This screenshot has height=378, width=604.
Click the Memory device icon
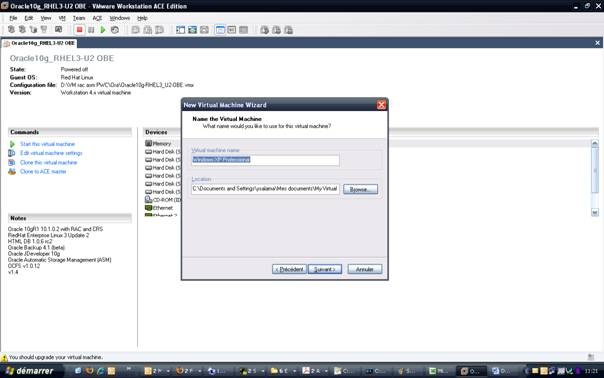tap(148, 143)
